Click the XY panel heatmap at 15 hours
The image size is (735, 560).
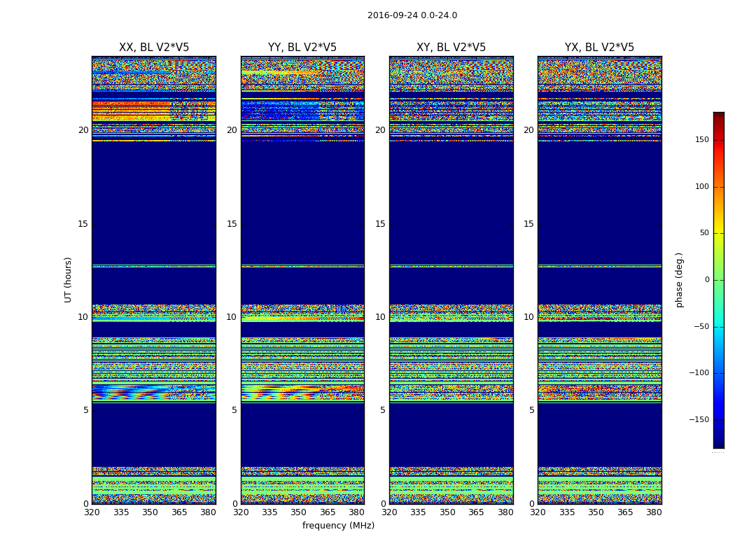pyautogui.click(x=451, y=224)
